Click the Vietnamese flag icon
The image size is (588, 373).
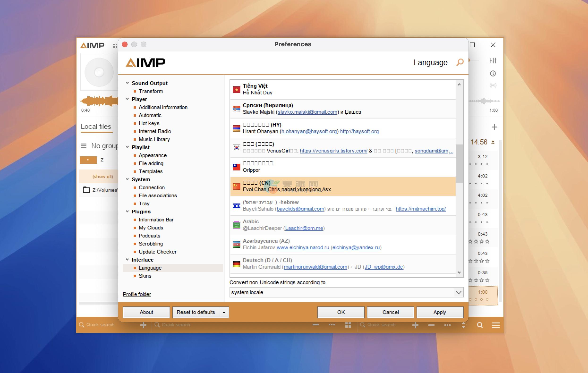point(236,89)
